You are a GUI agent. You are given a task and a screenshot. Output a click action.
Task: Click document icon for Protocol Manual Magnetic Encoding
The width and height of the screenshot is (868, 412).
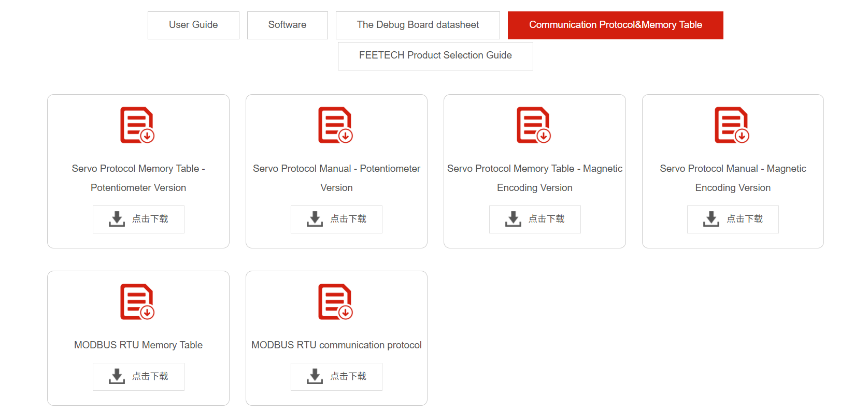[732, 125]
